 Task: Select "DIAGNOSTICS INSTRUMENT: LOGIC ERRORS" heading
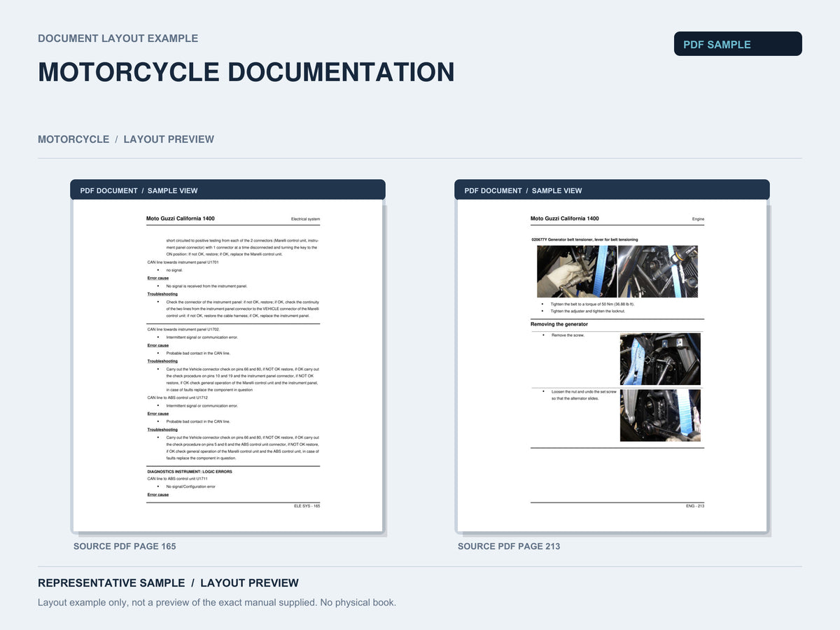189,472
